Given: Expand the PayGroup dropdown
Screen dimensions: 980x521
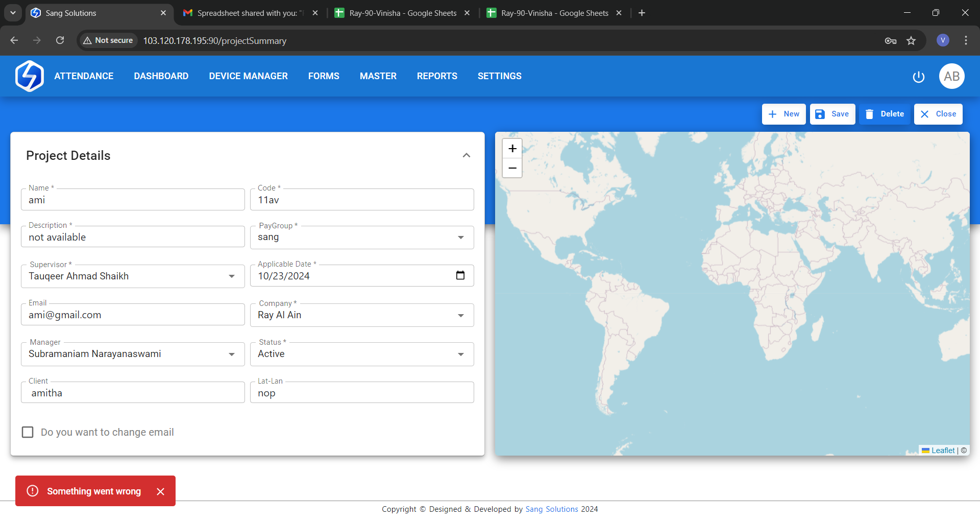Looking at the screenshot, I should click(x=460, y=238).
